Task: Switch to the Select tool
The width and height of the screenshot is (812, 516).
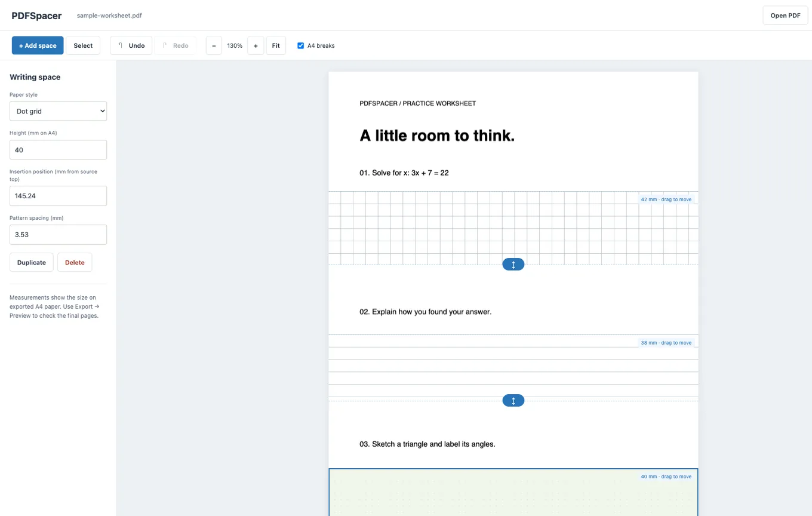Action: [83, 45]
